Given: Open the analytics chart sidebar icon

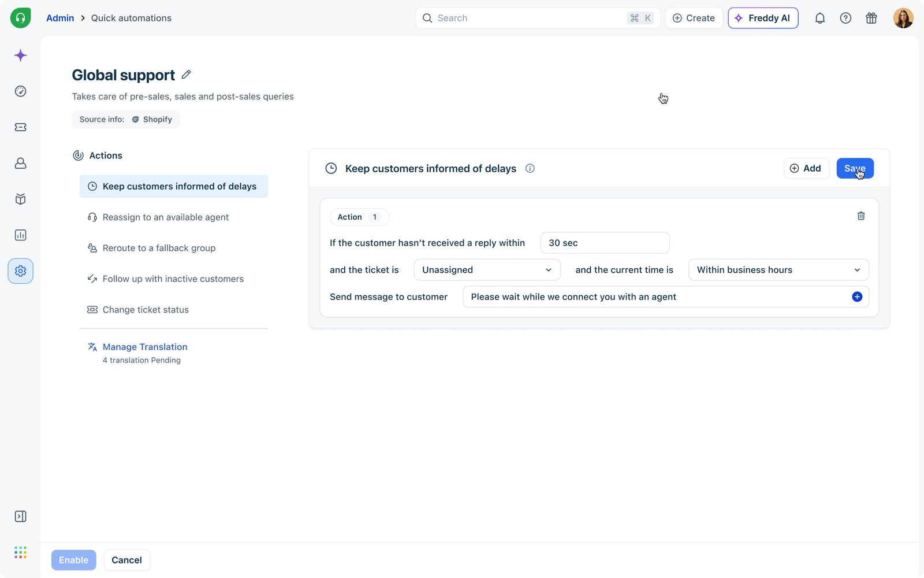Looking at the screenshot, I should [20, 235].
